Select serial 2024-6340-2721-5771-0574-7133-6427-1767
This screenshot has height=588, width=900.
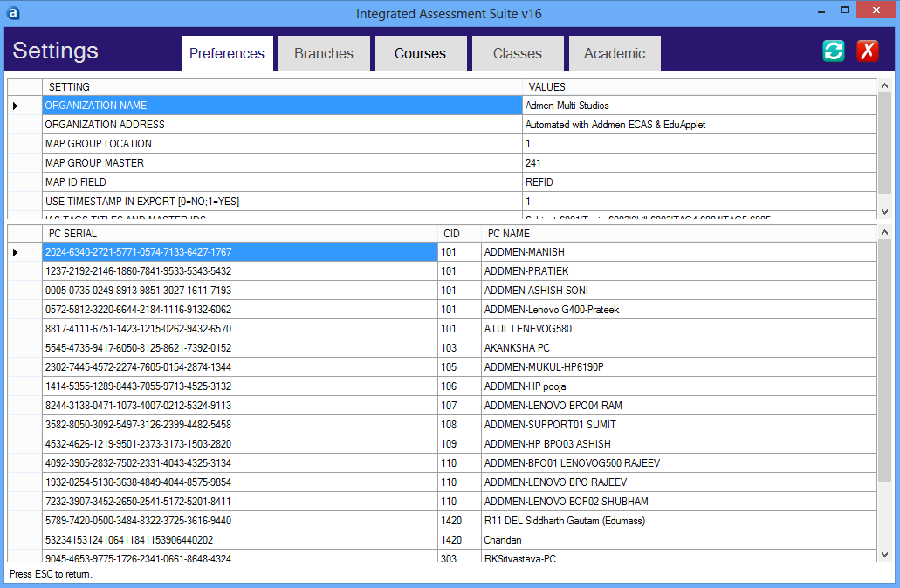click(240, 252)
